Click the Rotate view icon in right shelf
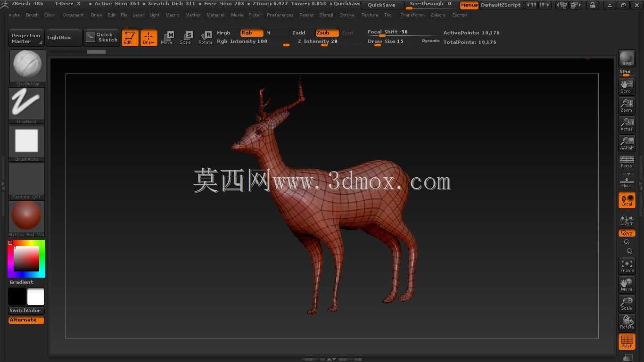644x362 pixels. (627, 322)
